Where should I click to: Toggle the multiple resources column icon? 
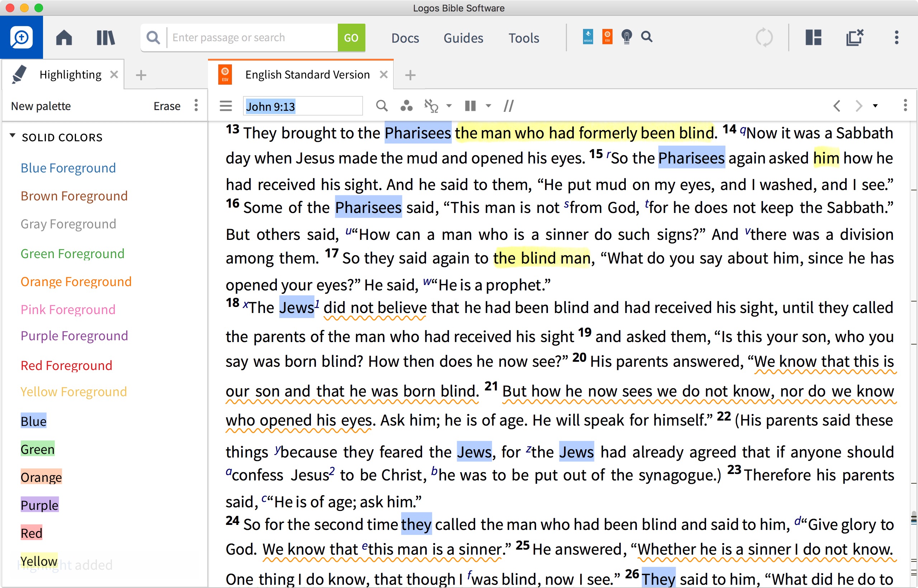pos(470,106)
